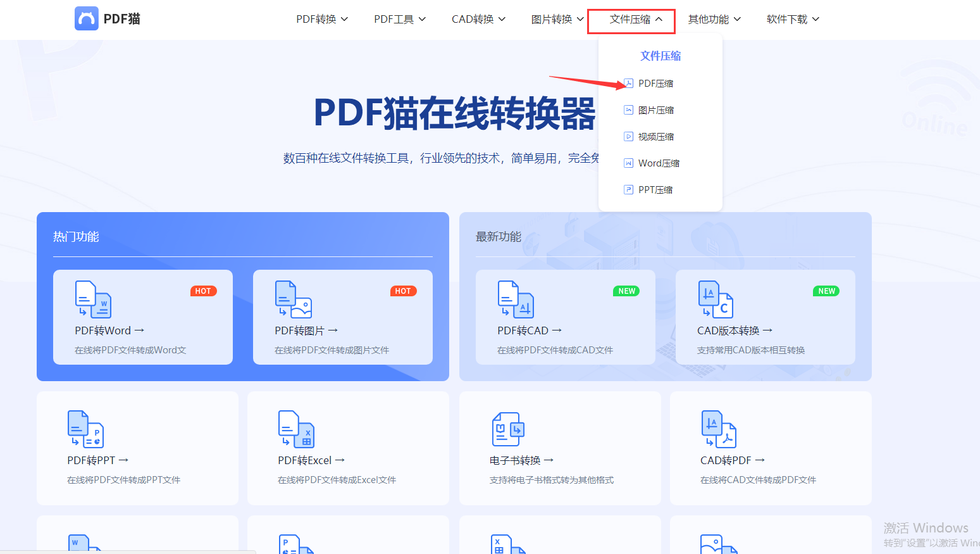Click 在线将PDF文件转成PPT文件 description
The width and height of the screenshot is (980, 554).
point(124,480)
